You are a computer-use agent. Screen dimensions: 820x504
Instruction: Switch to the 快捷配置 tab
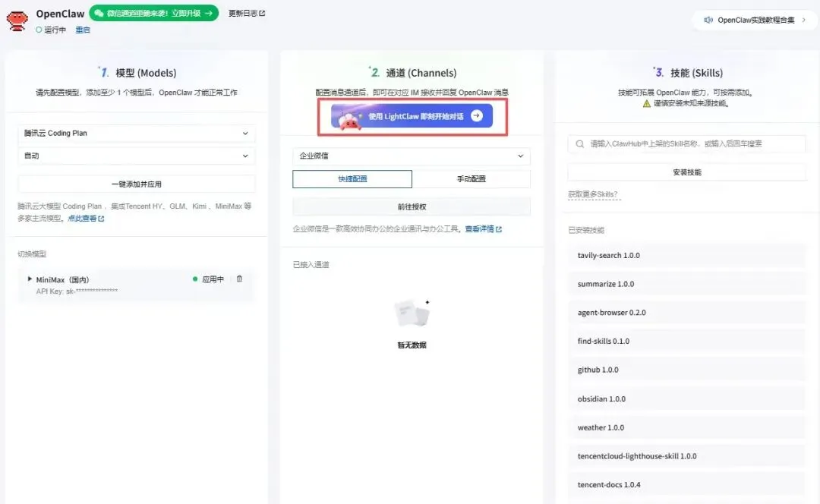(x=352, y=179)
